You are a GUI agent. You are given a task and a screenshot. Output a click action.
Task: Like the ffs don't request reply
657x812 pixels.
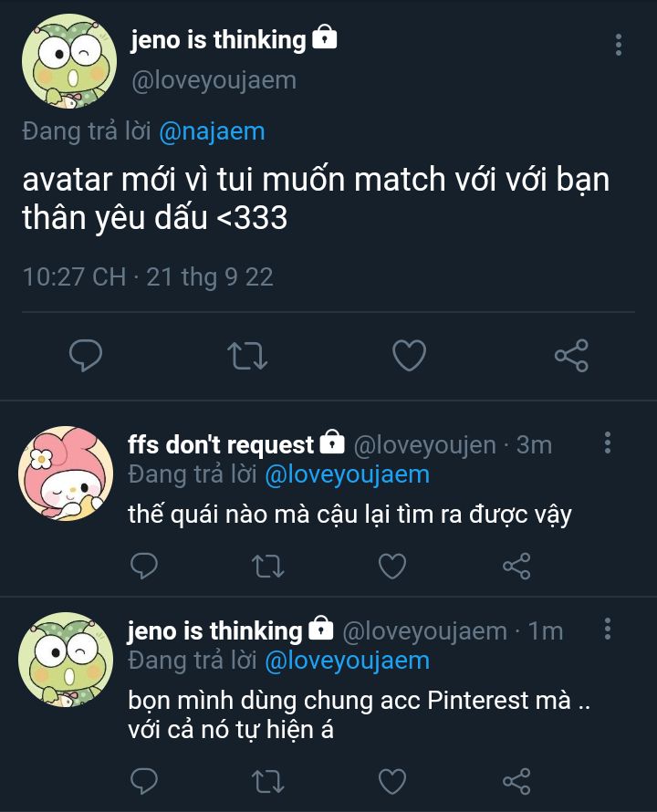click(x=392, y=567)
